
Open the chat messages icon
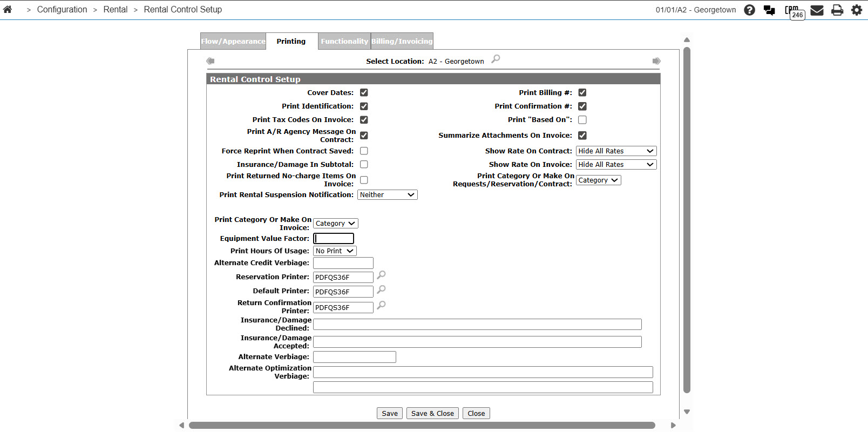pos(769,10)
